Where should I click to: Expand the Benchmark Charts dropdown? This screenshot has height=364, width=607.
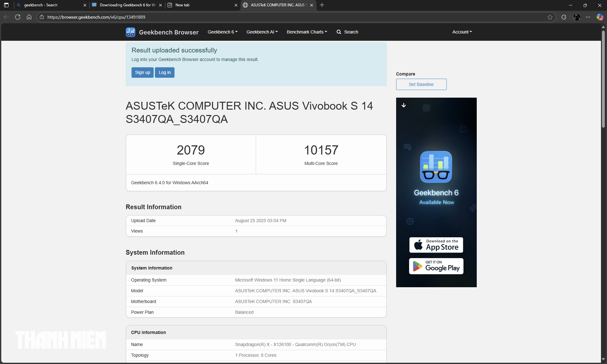coord(307,32)
